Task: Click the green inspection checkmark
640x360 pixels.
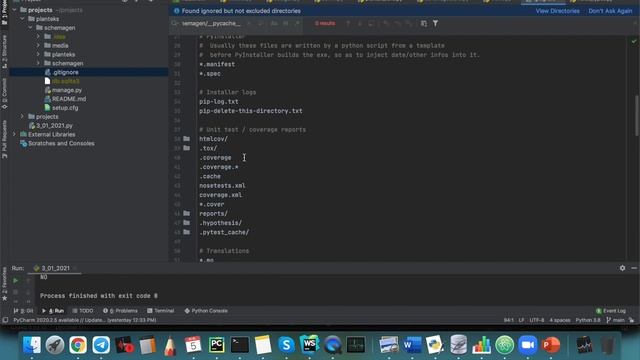Action: [x=634, y=41]
